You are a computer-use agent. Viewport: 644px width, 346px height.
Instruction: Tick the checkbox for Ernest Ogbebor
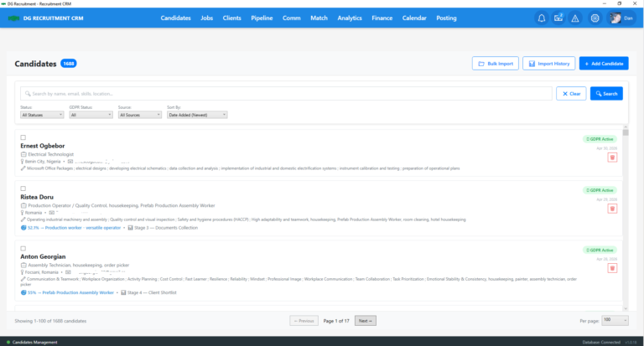[23, 137]
